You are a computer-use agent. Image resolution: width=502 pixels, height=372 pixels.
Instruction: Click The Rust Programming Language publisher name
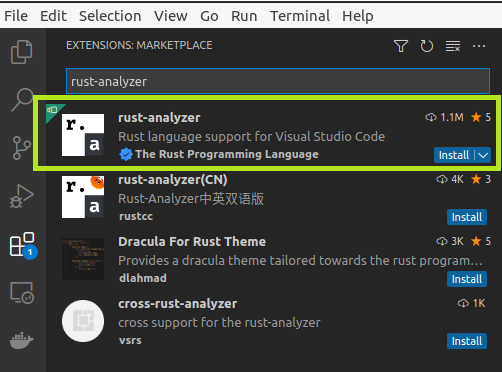pos(227,154)
